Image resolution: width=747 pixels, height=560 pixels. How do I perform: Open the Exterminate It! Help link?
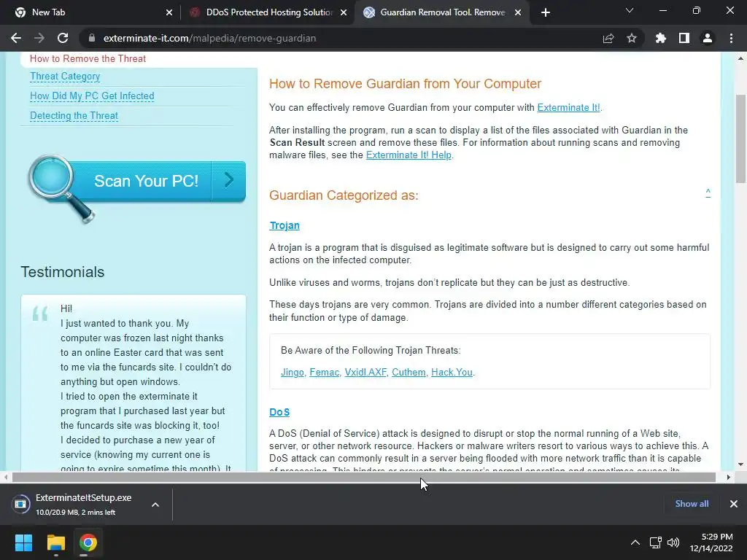[x=409, y=155]
